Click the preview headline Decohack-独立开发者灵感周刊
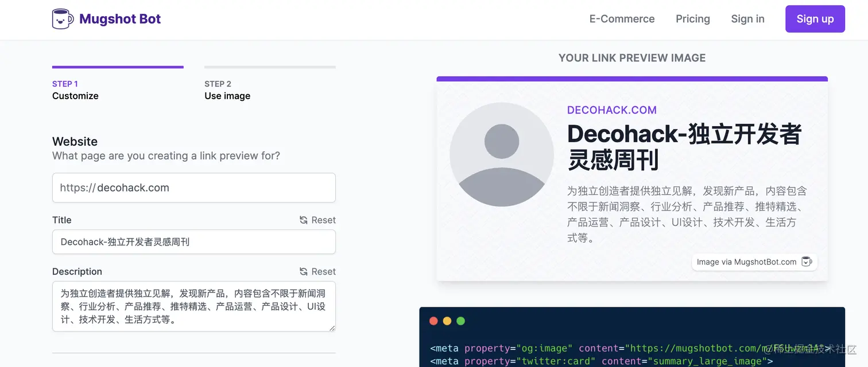 pyautogui.click(x=684, y=147)
